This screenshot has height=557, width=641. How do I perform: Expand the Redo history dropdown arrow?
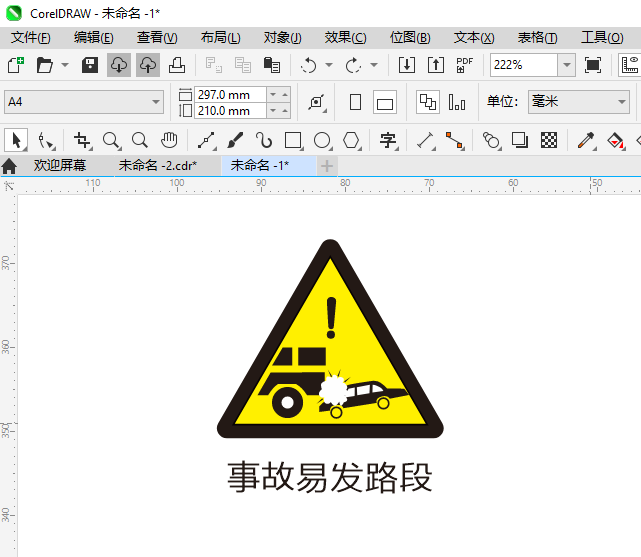pos(374,65)
